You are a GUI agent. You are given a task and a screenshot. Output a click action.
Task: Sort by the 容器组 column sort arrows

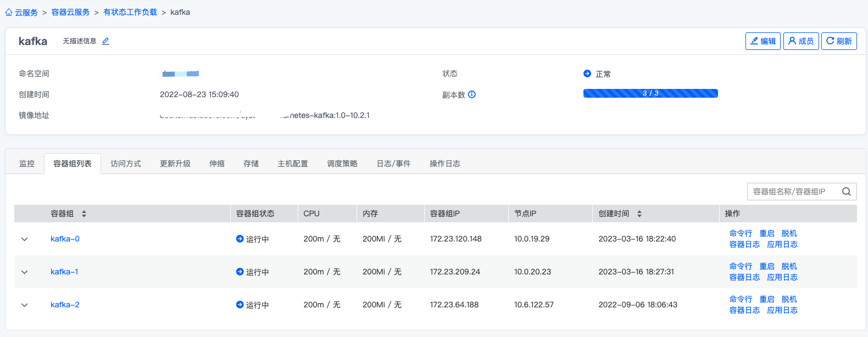[x=84, y=214]
